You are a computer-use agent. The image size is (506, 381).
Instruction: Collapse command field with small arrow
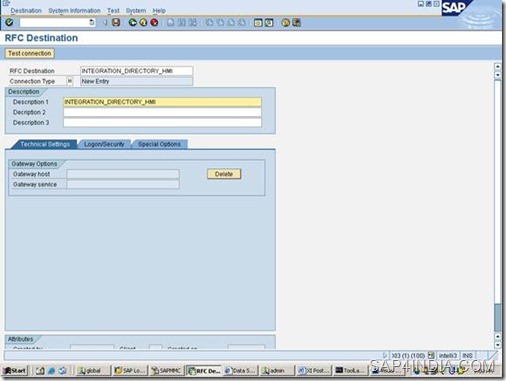tap(105, 22)
